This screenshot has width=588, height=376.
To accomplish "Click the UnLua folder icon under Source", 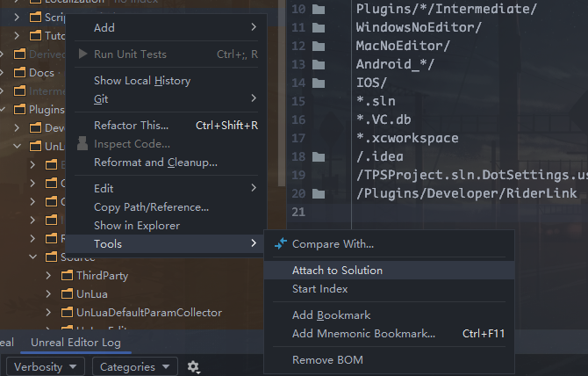I will [x=67, y=293].
